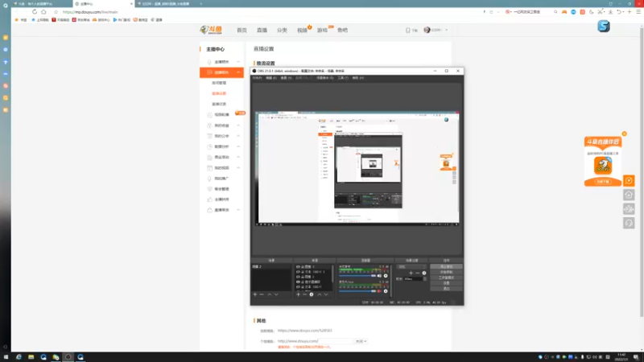Open desktop audio mixer settings gear

386,276
